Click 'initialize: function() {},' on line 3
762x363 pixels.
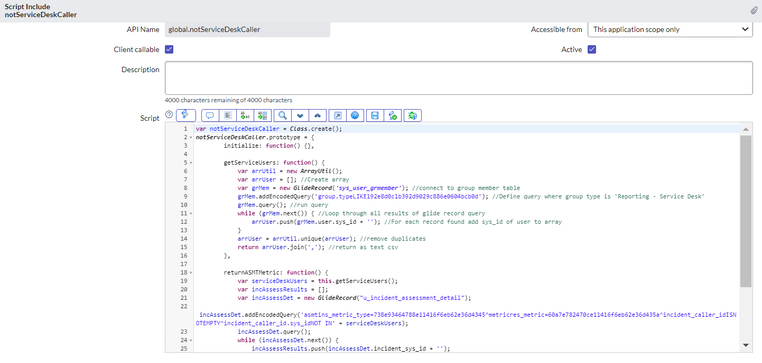269,146
